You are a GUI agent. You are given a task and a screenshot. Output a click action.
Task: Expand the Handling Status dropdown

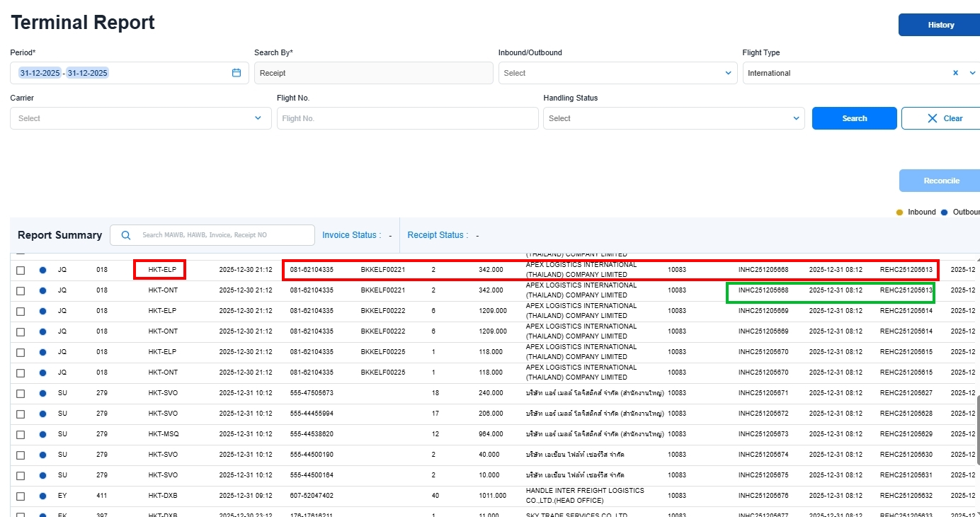(x=797, y=118)
